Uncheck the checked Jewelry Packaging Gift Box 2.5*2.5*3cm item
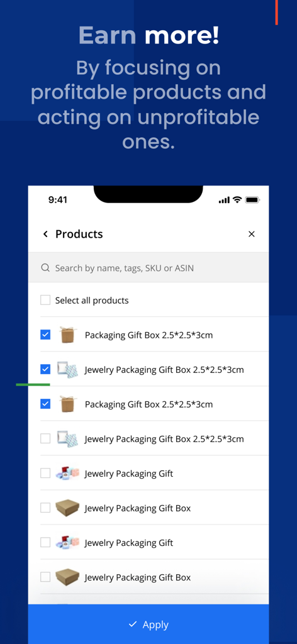 click(x=45, y=369)
